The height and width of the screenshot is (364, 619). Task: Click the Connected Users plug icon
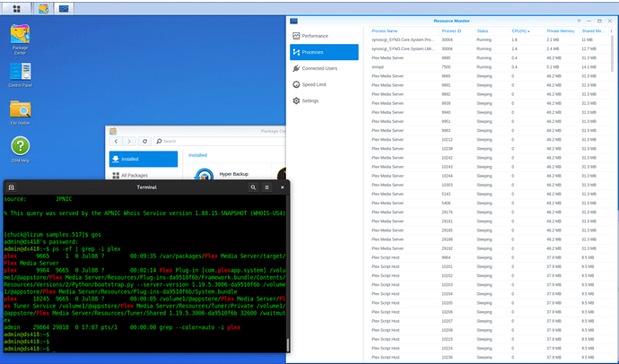click(296, 68)
